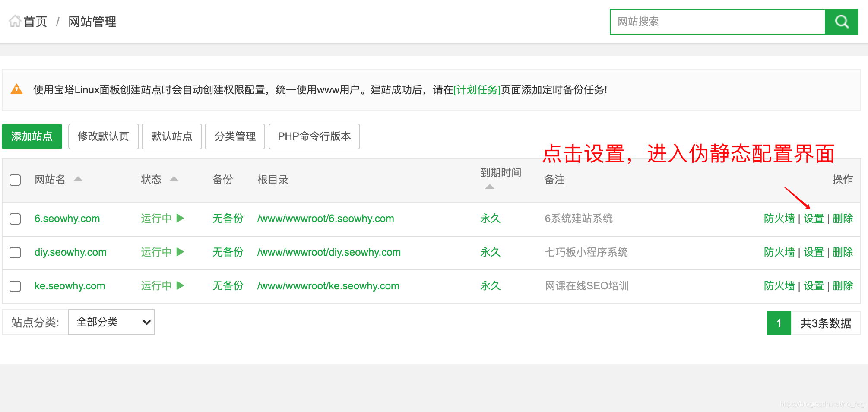Screen dimensions: 868x412
Task: Open the 计划任务 link in the notice
Action: tap(477, 89)
